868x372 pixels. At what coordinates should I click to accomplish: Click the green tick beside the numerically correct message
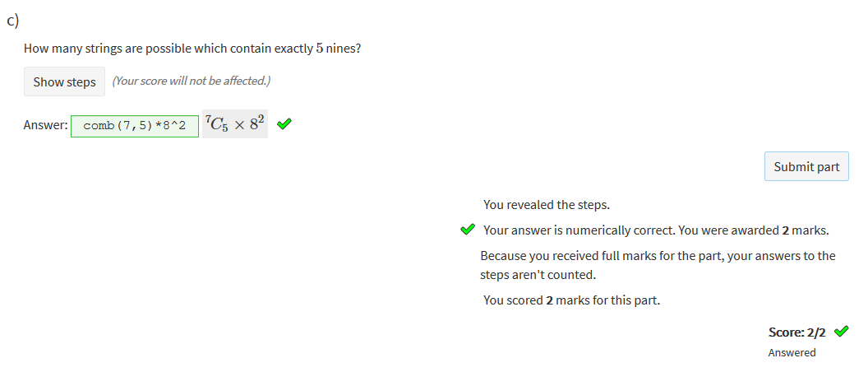(x=469, y=230)
